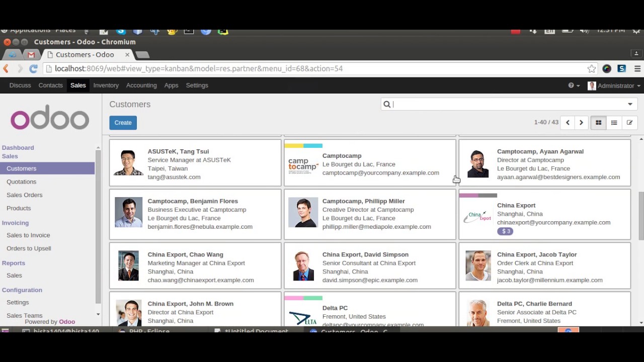Go to next page of customers

coord(581,123)
